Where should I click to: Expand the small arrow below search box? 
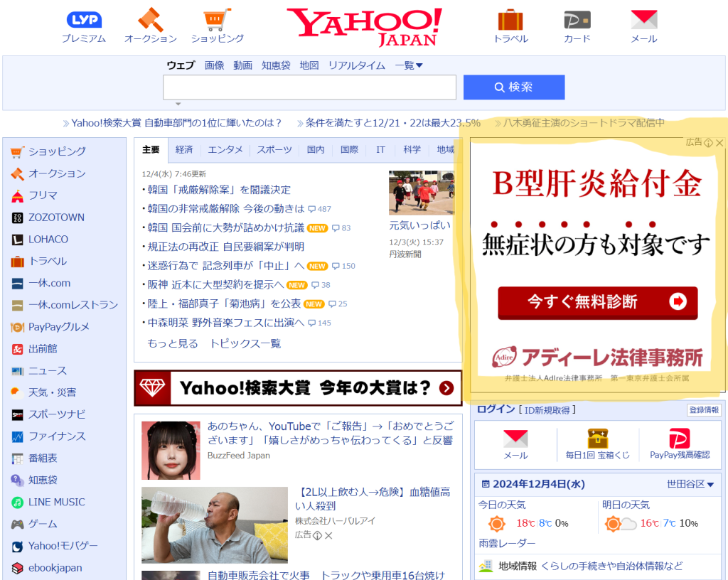tap(178, 104)
